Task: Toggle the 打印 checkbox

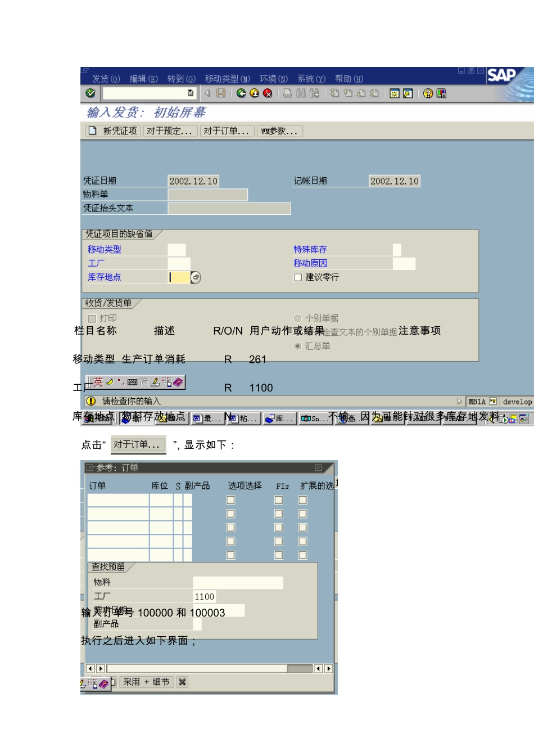Action: (x=92, y=318)
